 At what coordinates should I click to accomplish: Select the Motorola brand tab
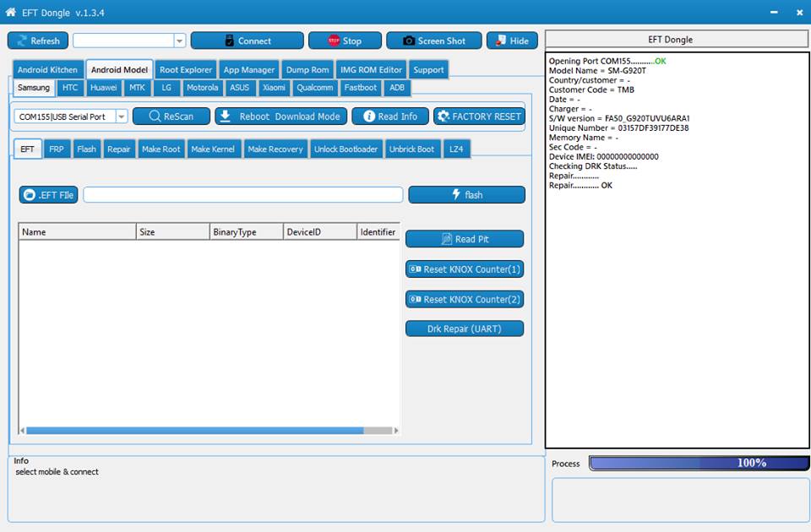click(202, 88)
